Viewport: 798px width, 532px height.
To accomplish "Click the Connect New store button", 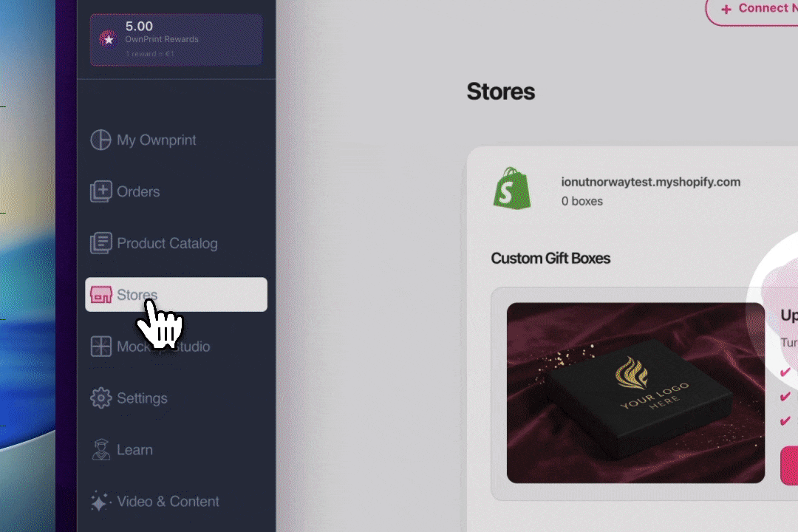I will tap(752, 9).
